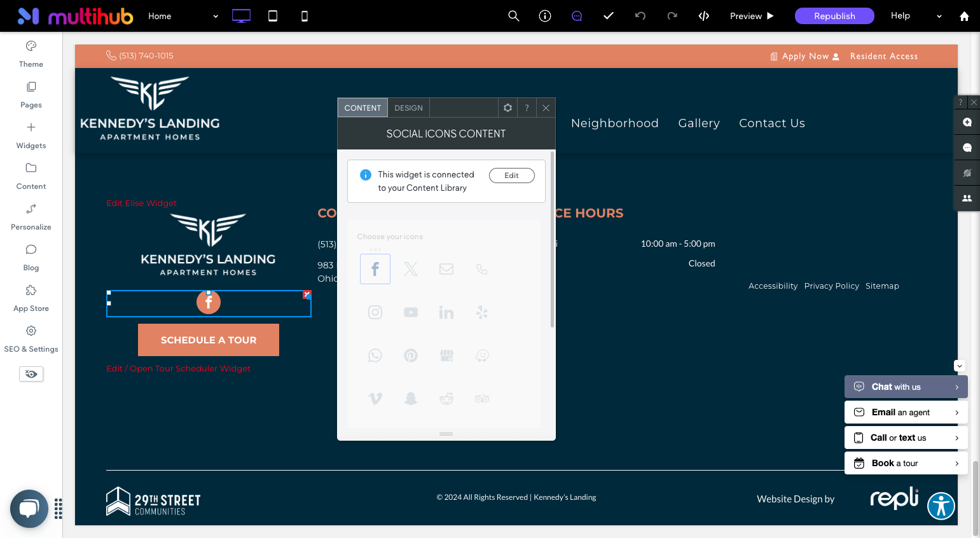This screenshot has height=538, width=980.
Task: Open the Gallery nav menu item
Action: pyautogui.click(x=699, y=123)
